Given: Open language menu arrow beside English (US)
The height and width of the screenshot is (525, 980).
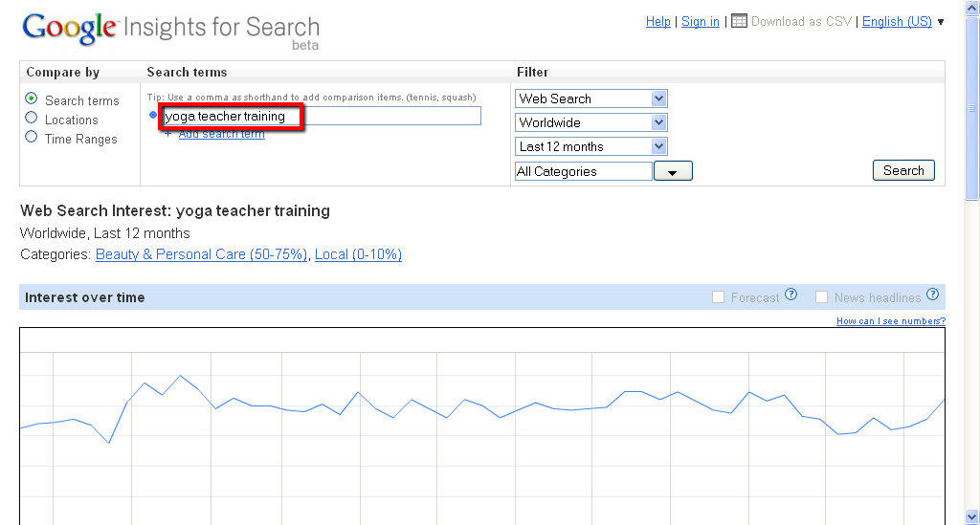Looking at the screenshot, I should point(941,22).
